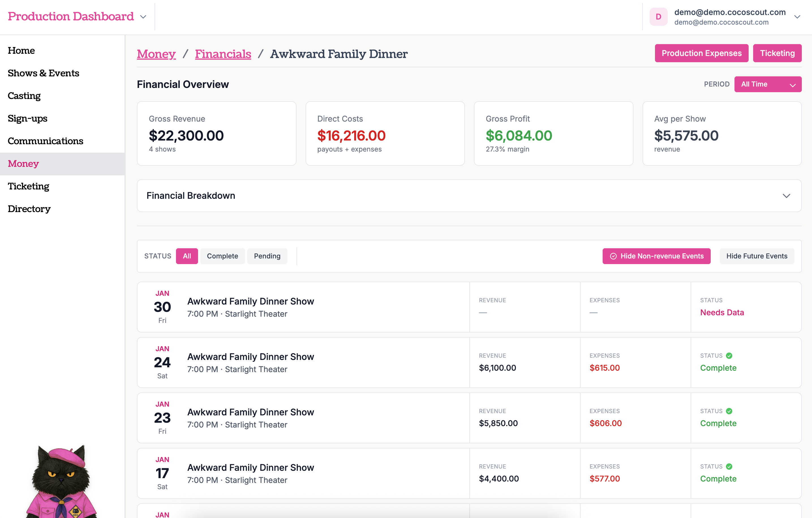Click the Production Expenses button
The image size is (812, 518).
coord(701,53)
